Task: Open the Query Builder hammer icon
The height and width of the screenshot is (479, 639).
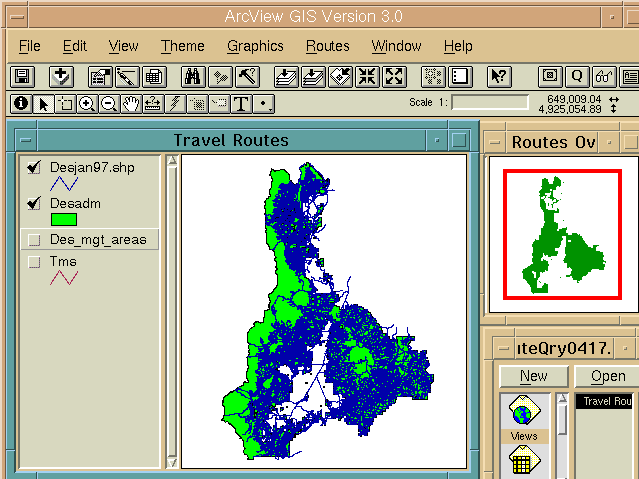Action: pos(247,76)
